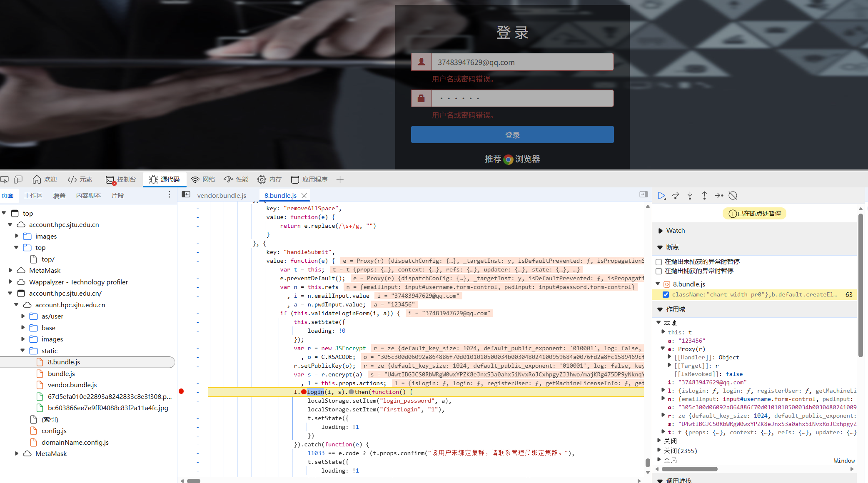The image size is (868, 483).
Task: Click the step into function icon
Action: click(x=690, y=196)
